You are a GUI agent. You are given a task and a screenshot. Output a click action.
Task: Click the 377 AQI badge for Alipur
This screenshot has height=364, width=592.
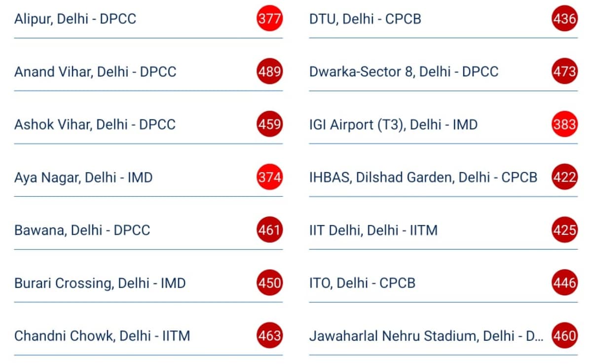coord(269,19)
